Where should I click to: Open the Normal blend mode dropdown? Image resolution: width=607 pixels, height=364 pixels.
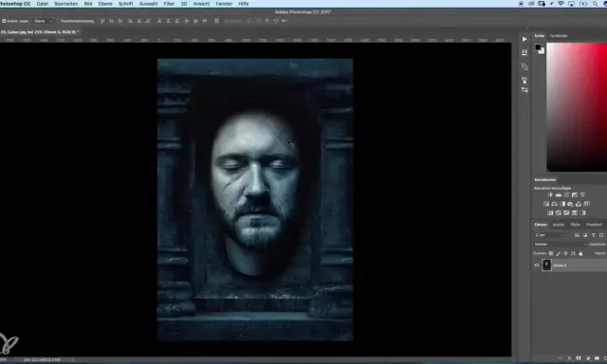561,245
